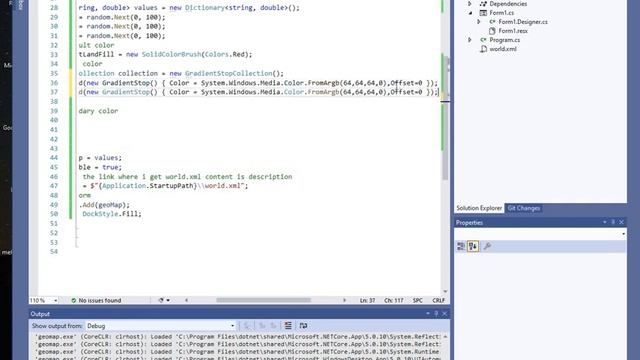Expand the Dependencies tree node
Image resolution: width=640 pixels, height=360 pixels.
470,4
